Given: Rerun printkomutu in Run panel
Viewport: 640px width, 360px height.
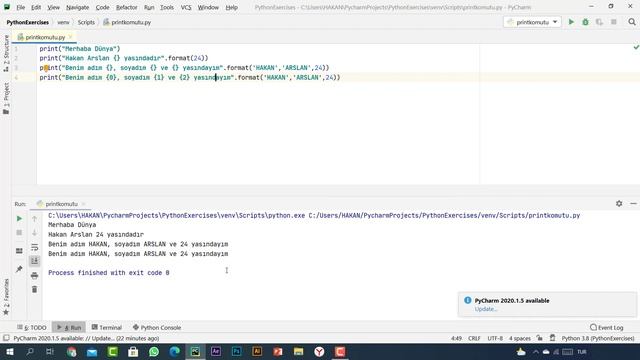Looking at the screenshot, I should click(19, 219).
